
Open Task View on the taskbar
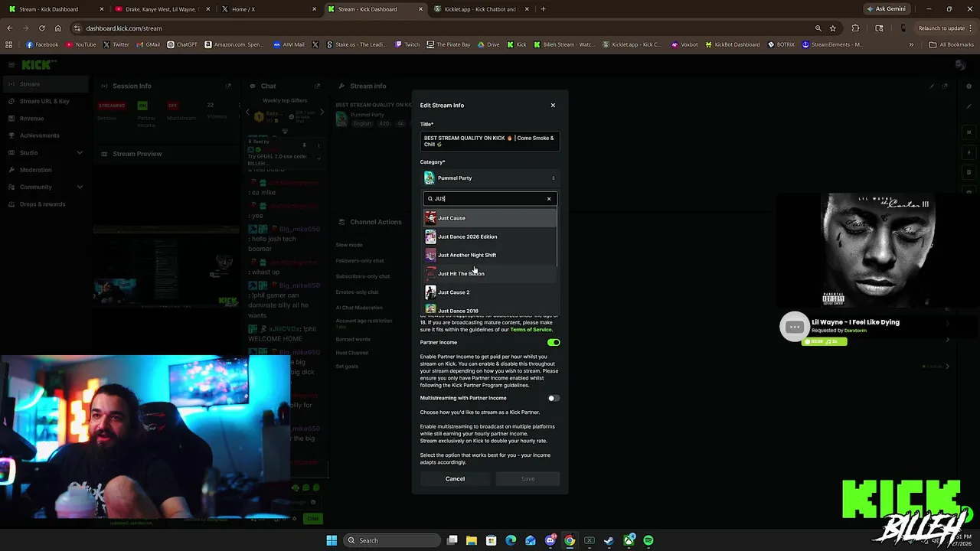click(452, 540)
